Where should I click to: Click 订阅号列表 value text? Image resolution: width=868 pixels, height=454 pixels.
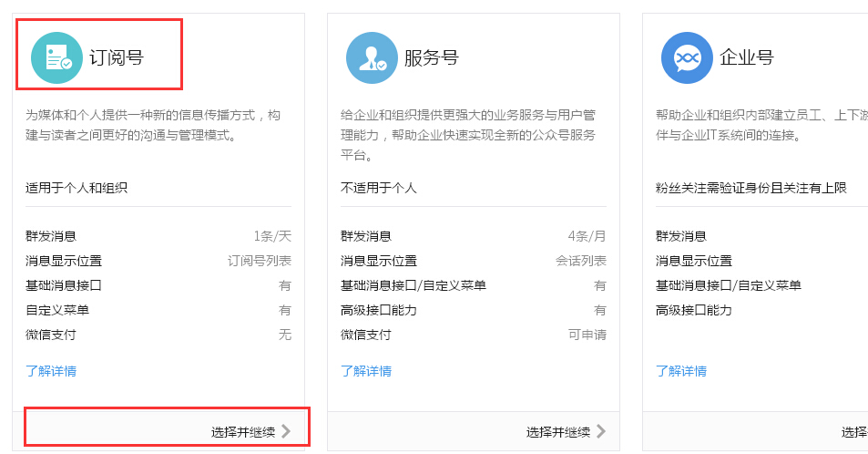(260, 261)
